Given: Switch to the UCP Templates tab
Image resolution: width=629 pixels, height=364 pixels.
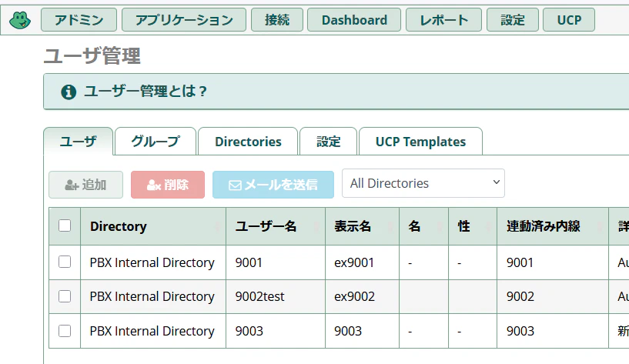Looking at the screenshot, I should click(420, 141).
